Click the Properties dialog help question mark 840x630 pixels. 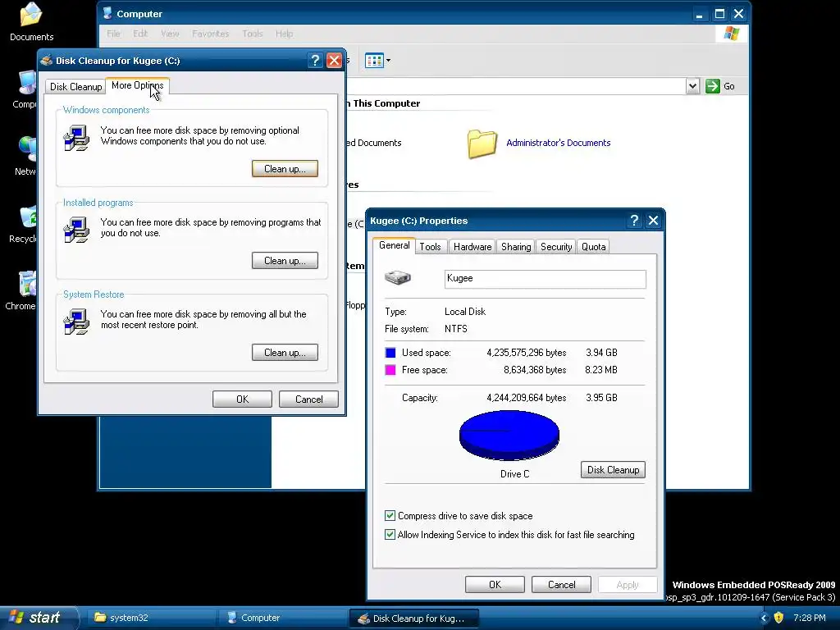(x=634, y=220)
